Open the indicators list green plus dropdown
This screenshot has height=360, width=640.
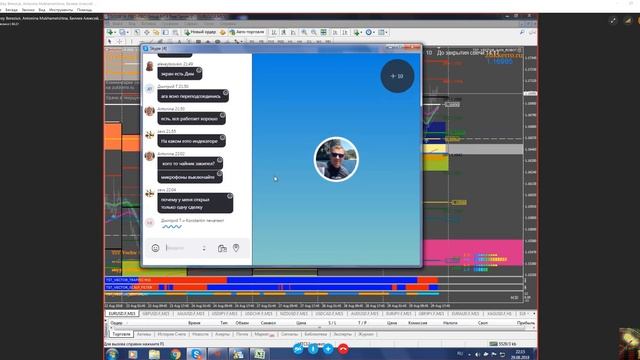(x=358, y=32)
